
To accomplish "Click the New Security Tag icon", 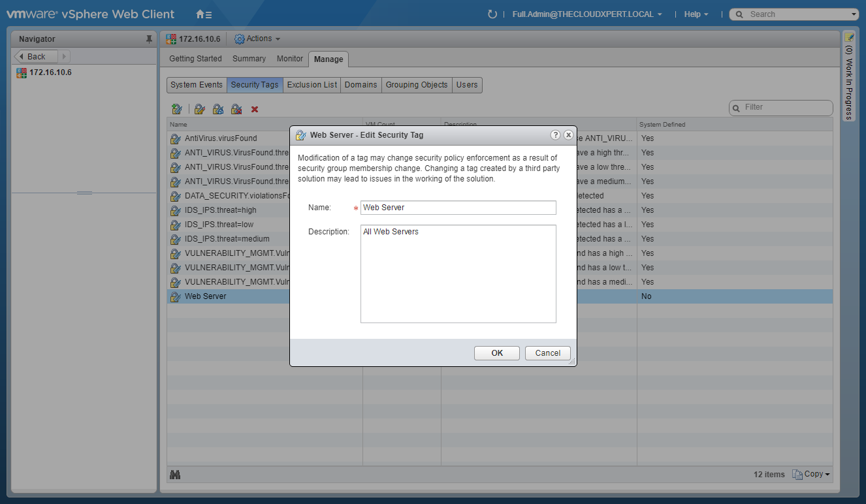I will pyautogui.click(x=176, y=109).
